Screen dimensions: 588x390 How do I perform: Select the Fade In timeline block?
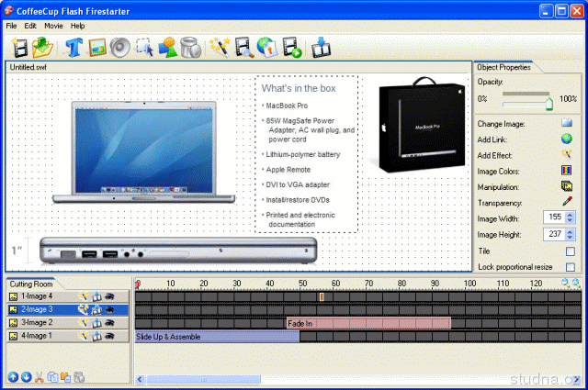pyautogui.click(x=367, y=323)
